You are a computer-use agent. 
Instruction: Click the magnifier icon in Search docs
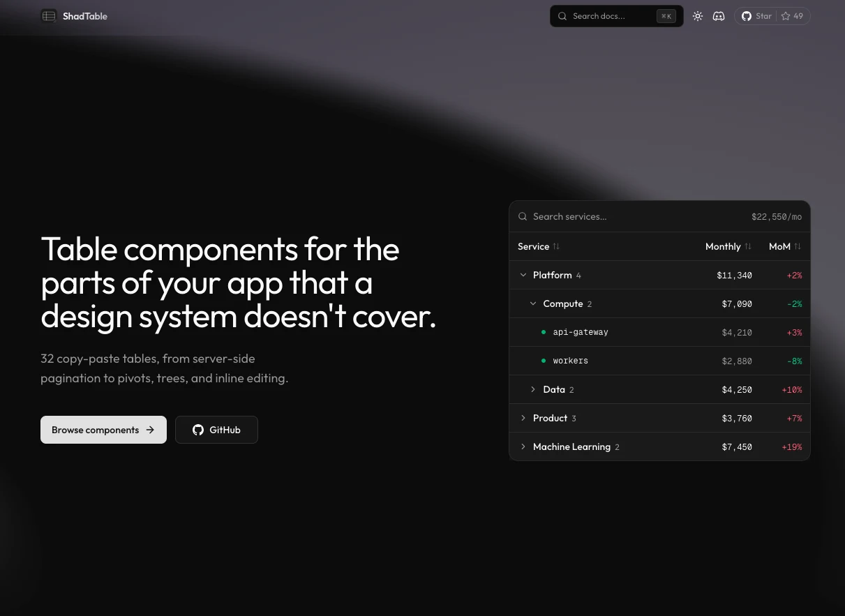tap(562, 16)
